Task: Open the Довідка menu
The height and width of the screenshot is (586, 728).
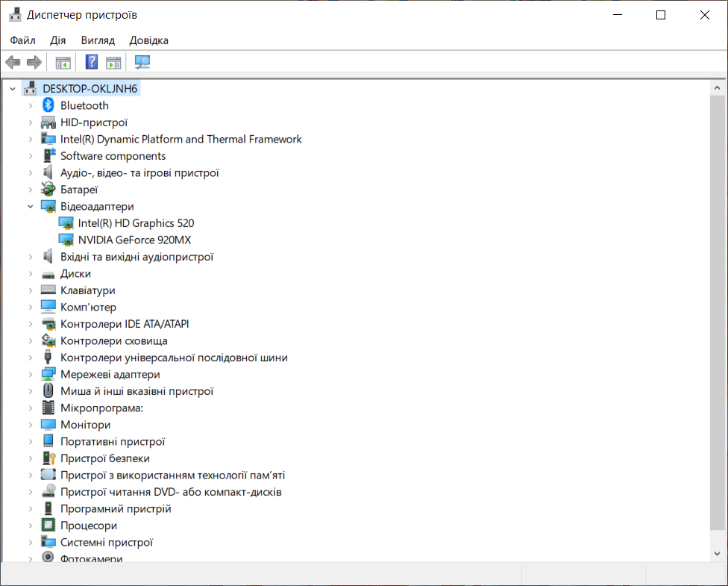Action: coord(149,40)
